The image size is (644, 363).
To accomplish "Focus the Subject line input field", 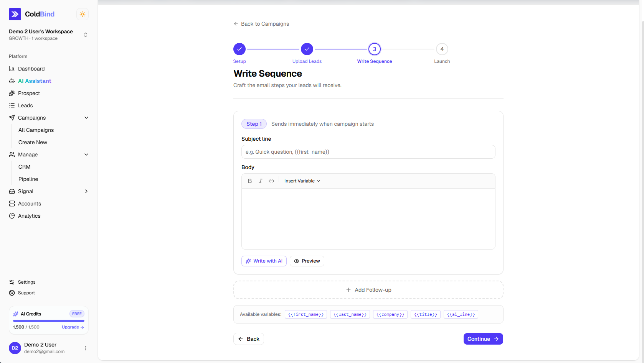I will [x=368, y=152].
